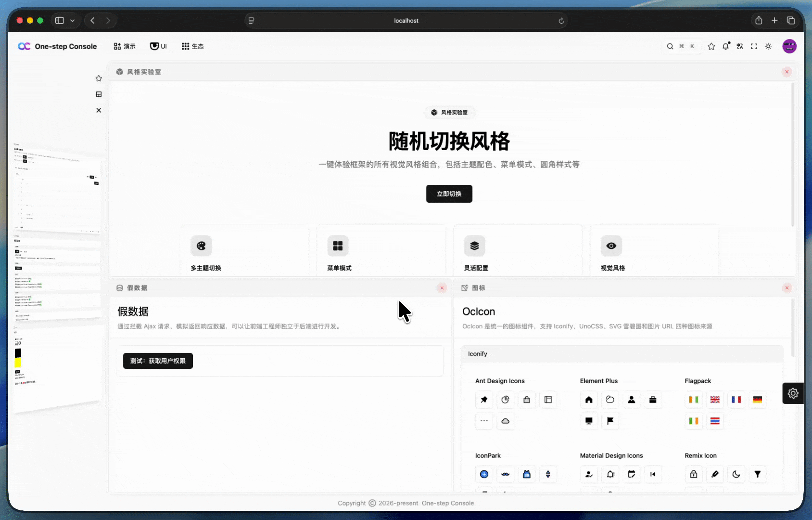
Task: Open the search box with ⌘K
Action: coord(681,46)
